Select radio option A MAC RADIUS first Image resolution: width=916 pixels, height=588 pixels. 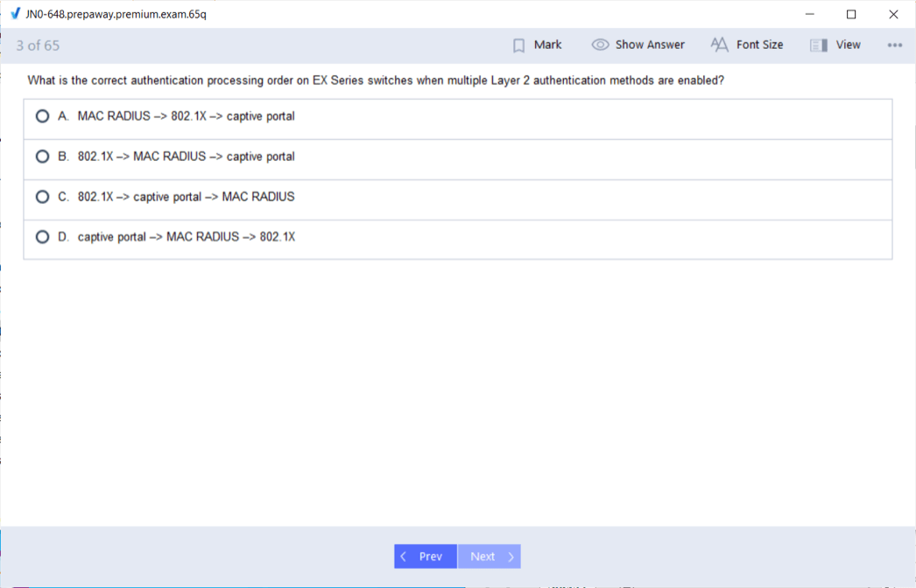pos(42,116)
